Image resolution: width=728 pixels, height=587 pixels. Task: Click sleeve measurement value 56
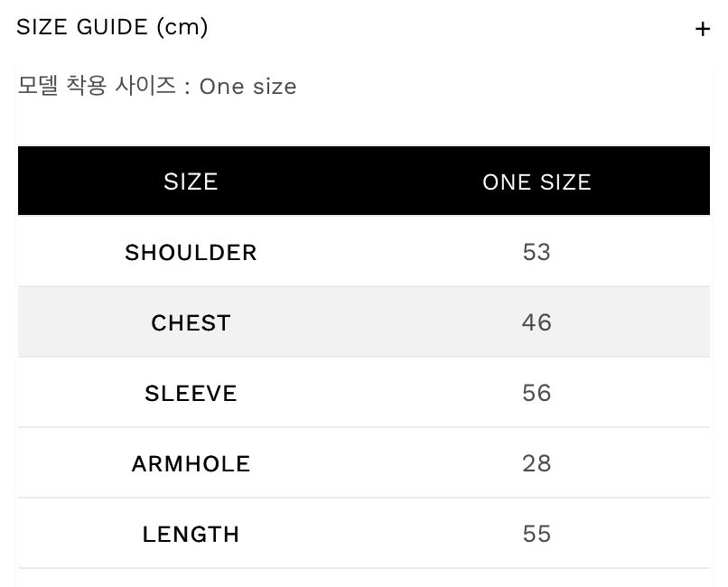point(537,393)
